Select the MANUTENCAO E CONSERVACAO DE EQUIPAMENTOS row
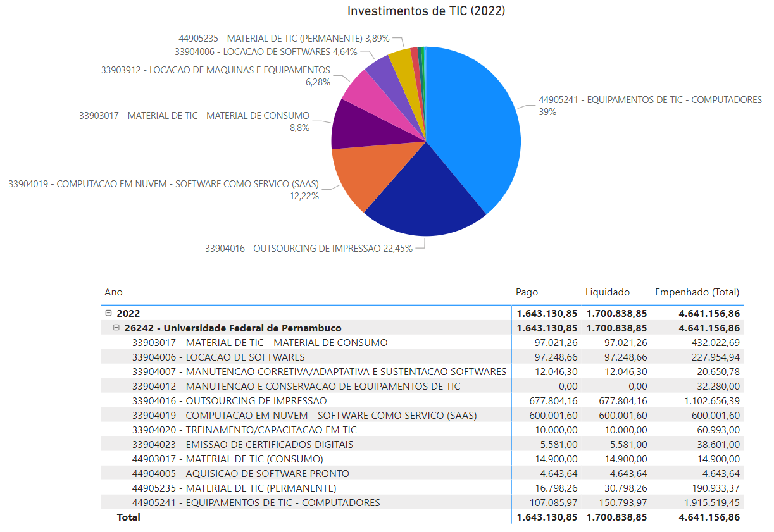The height and width of the screenshot is (532, 774). (x=296, y=386)
